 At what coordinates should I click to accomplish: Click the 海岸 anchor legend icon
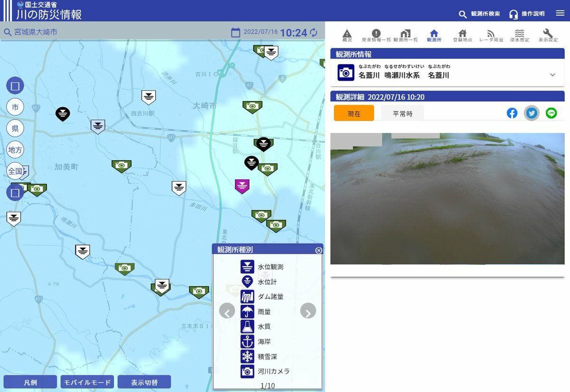247,341
